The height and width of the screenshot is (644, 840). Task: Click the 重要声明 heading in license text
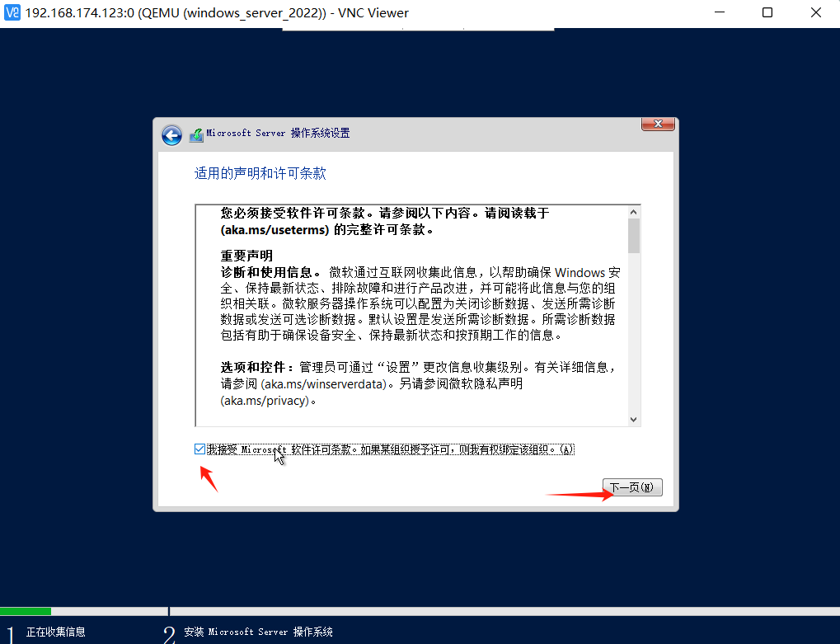(246, 256)
